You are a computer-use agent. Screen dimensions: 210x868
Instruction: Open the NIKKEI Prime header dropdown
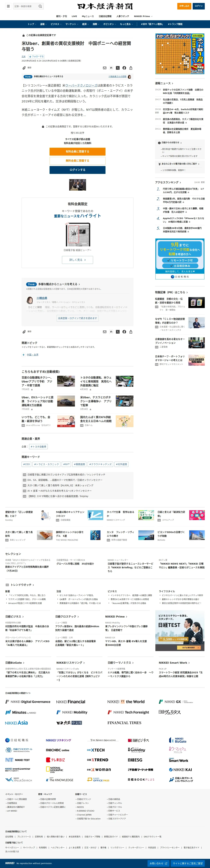143,16
